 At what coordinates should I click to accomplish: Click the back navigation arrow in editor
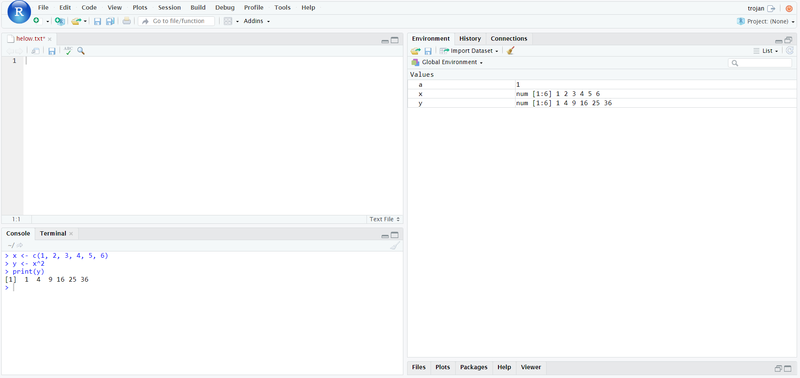(x=10, y=51)
